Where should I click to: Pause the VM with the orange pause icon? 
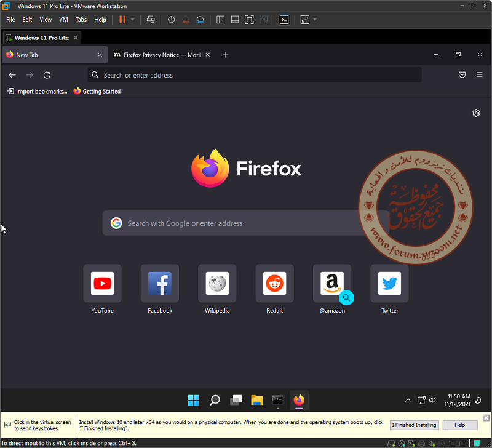pyautogui.click(x=122, y=20)
